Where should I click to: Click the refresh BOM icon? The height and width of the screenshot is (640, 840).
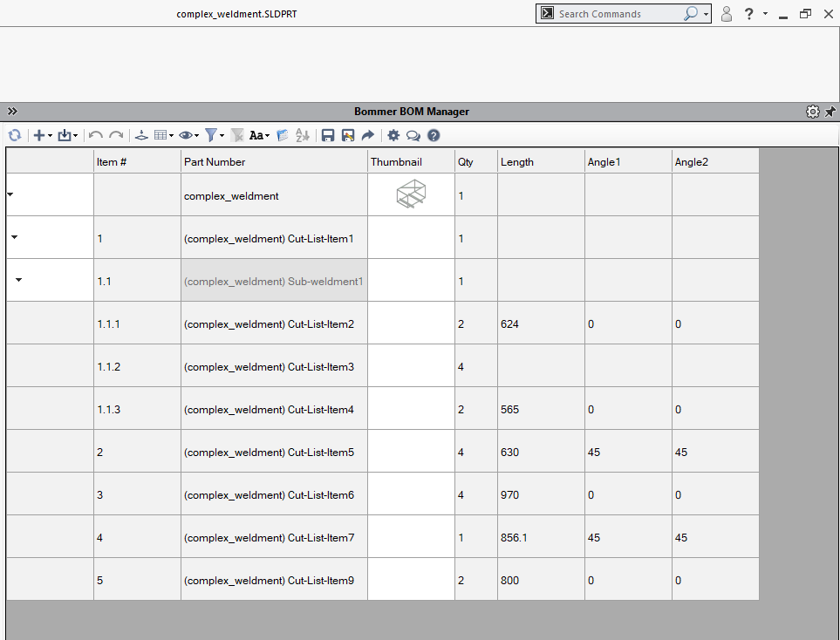click(15, 135)
